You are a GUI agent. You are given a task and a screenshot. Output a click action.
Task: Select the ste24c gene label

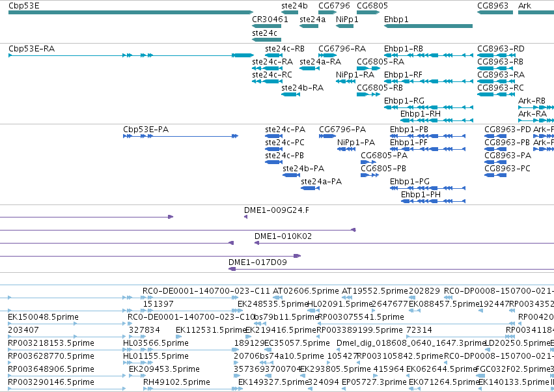(264, 33)
